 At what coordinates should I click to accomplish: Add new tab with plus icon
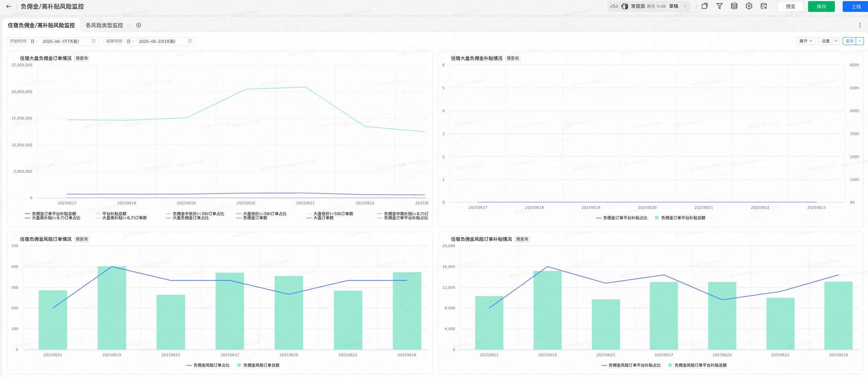click(139, 25)
